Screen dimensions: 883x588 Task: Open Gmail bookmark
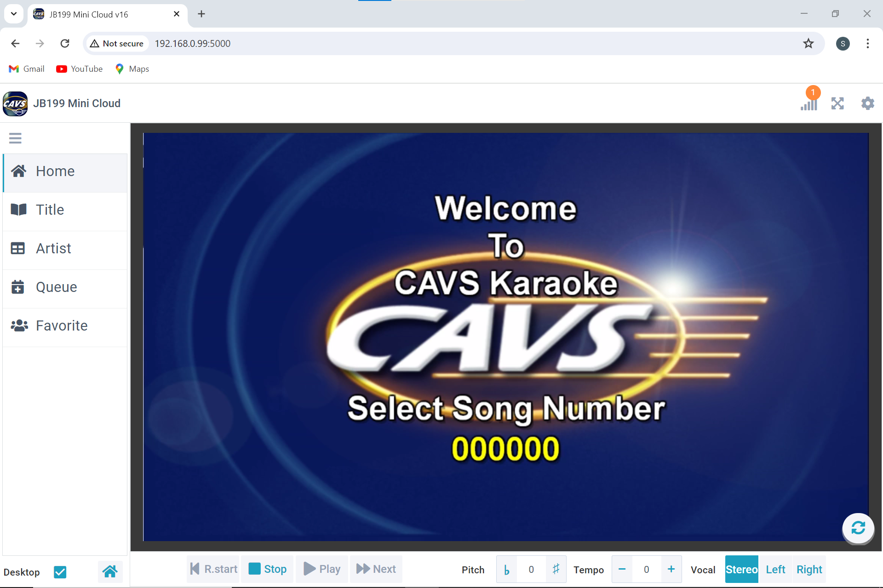[x=27, y=69]
